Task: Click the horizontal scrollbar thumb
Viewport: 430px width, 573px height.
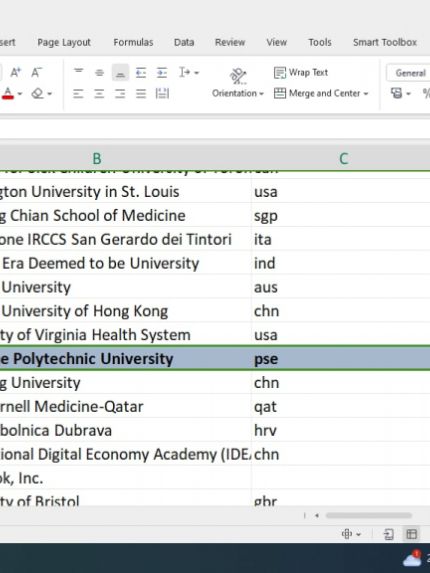Action: [x=369, y=516]
